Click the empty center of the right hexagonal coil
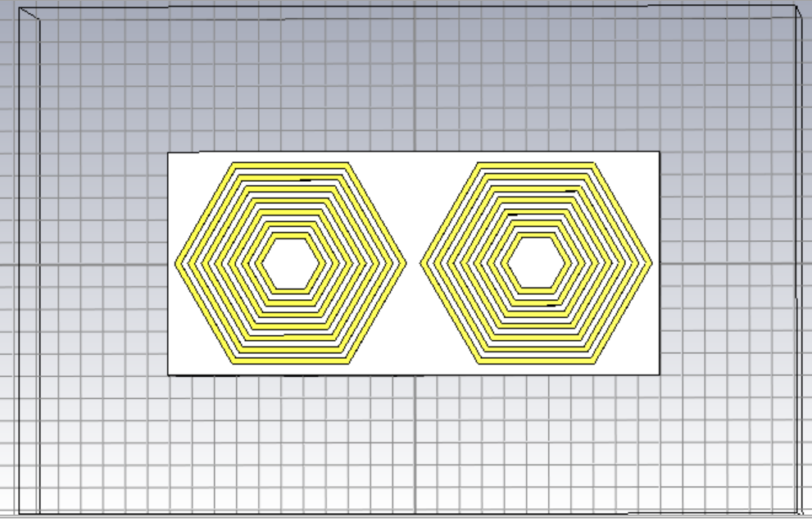Image resolution: width=812 pixels, height=522 pixels. (x=535, y=263)
